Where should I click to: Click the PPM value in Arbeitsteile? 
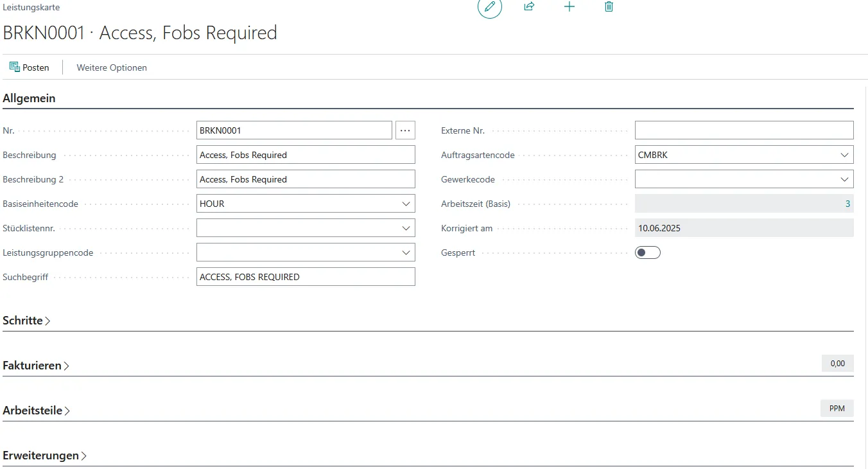[837, 408]
